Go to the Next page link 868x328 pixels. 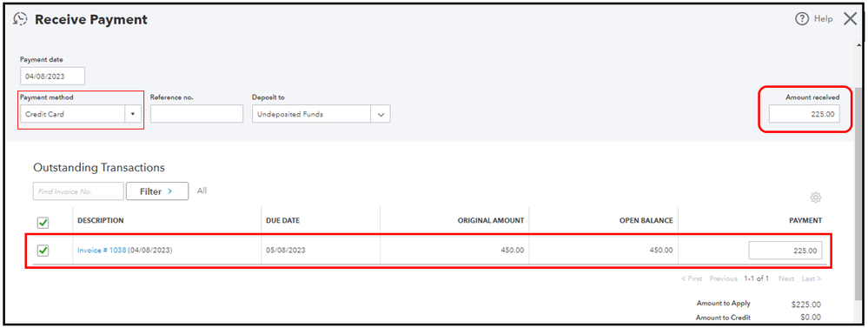tap(786, 278)
